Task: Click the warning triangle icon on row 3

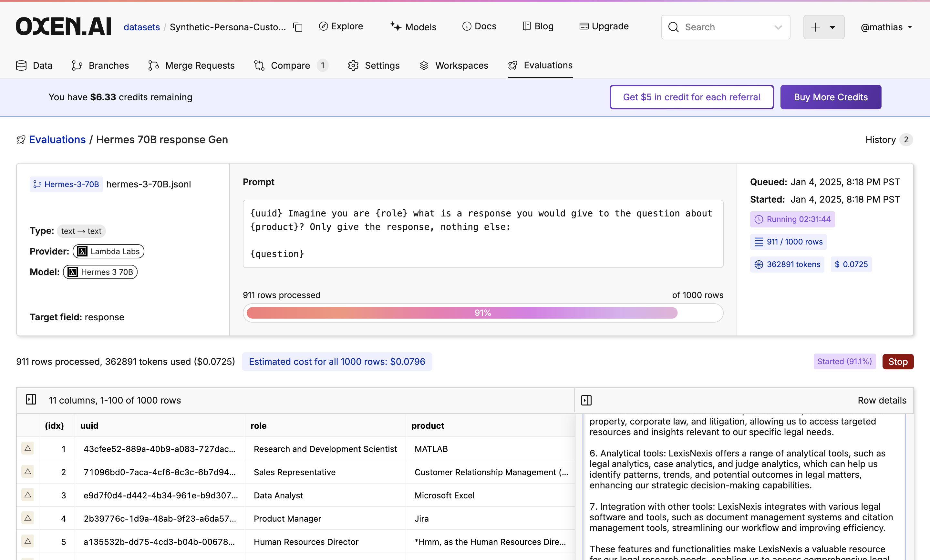Action: tap(27, 495)
